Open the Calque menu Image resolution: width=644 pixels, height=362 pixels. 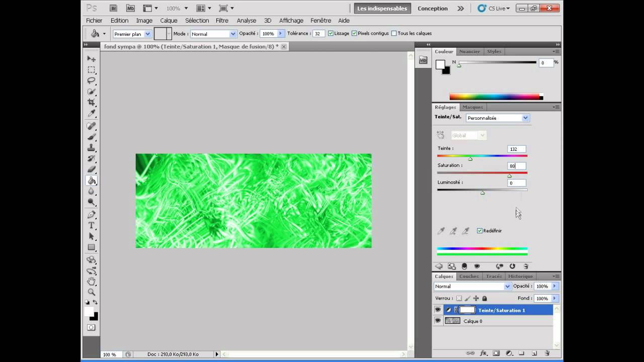[169, 21]
